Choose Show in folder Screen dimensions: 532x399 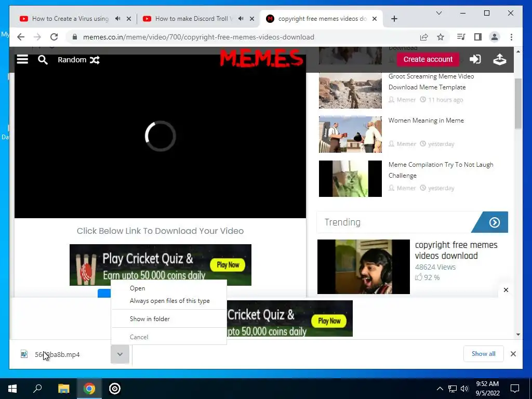click(169, 318)
